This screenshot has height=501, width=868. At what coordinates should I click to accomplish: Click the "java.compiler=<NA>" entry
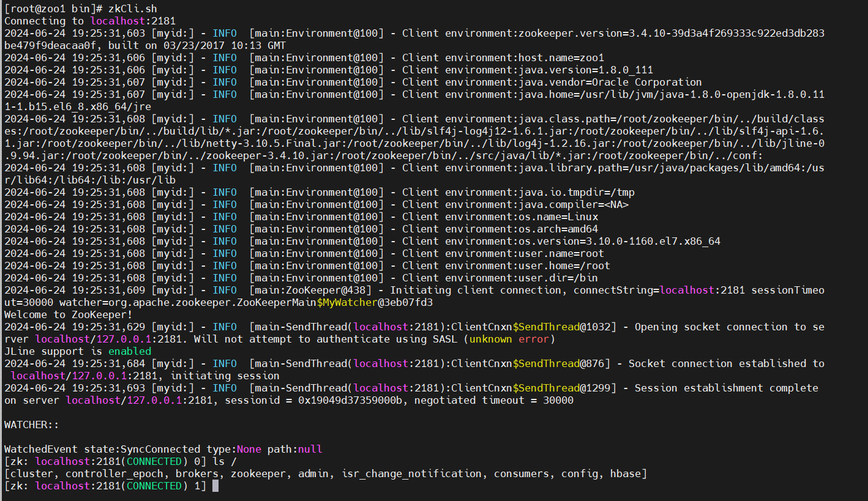[574, 204]
